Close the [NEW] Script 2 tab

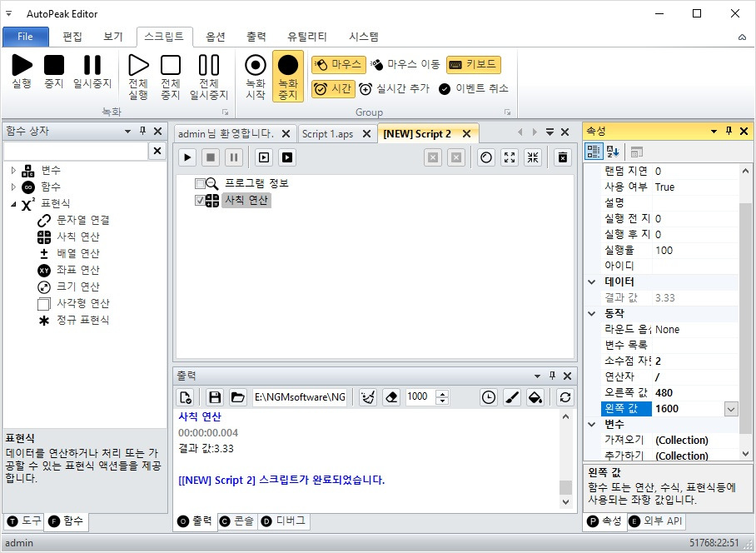(467, 134)
